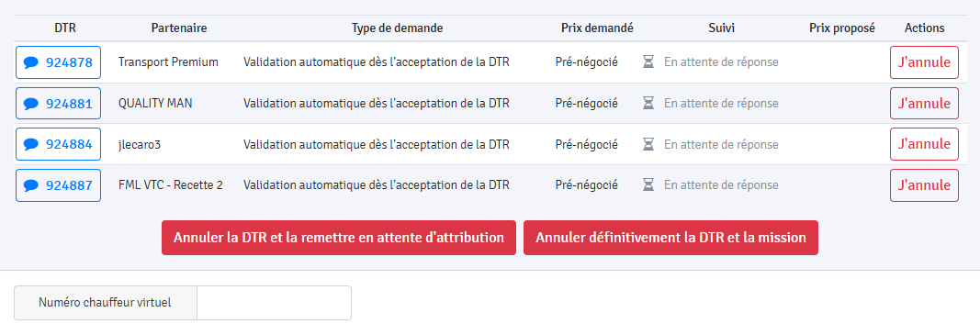The height and width of the screenshot is (335, 980).
Task: Cancel the QUALITY MAN request with J'annule
Action: click(924, 104)
